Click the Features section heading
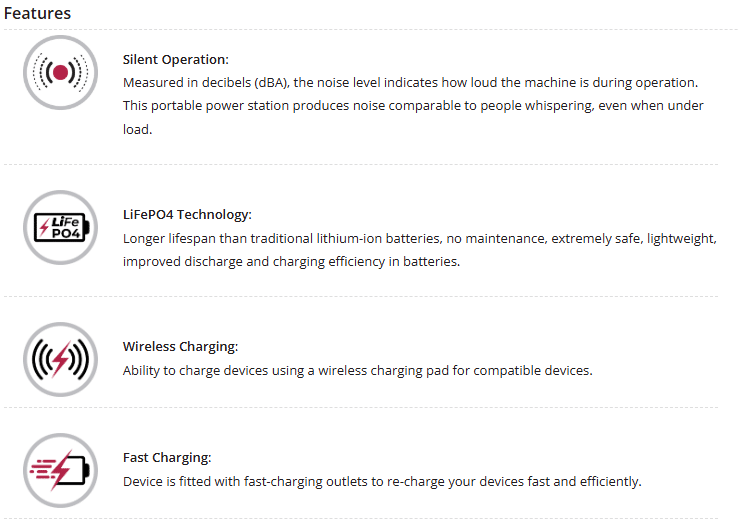Image resolution: width=738 pixels, height=532 pixels. click(x=37, y=14)
